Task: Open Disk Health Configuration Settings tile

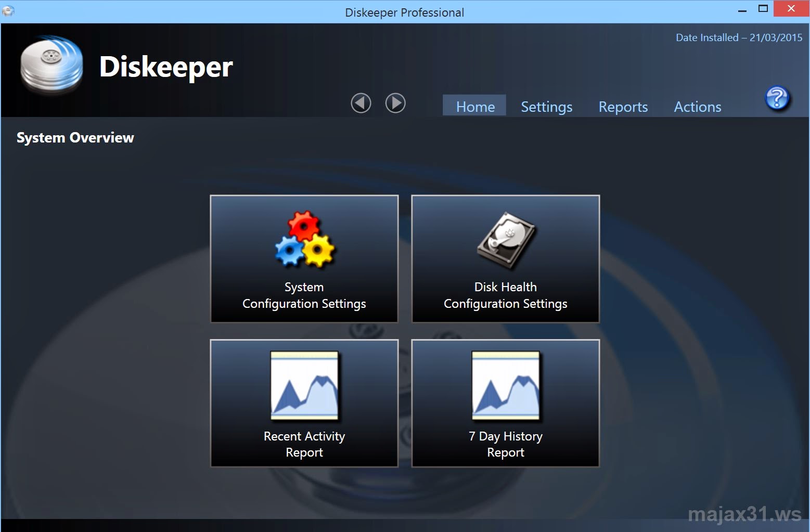Action: pyautogui.click(x=506, y=259)
